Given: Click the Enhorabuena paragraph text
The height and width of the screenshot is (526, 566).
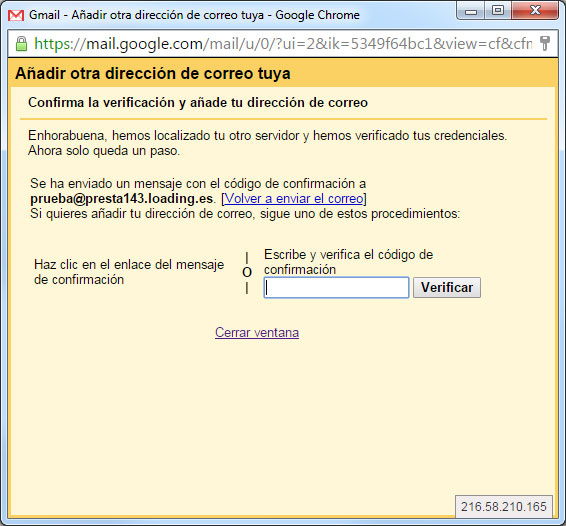Looking at the screenshot, I should 267,143.
